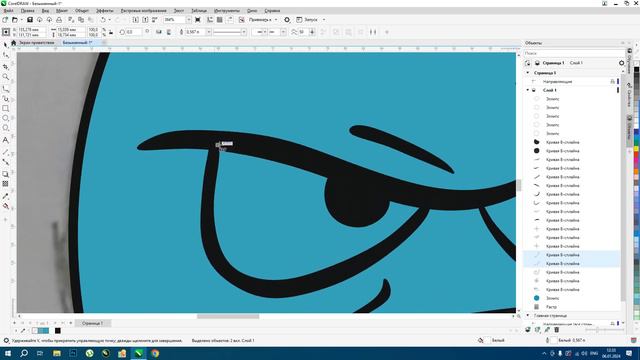The image size is (640, 360).
Task: Click the horizontal canvas scrollbar thumb
Action: [x=228, y=316]
